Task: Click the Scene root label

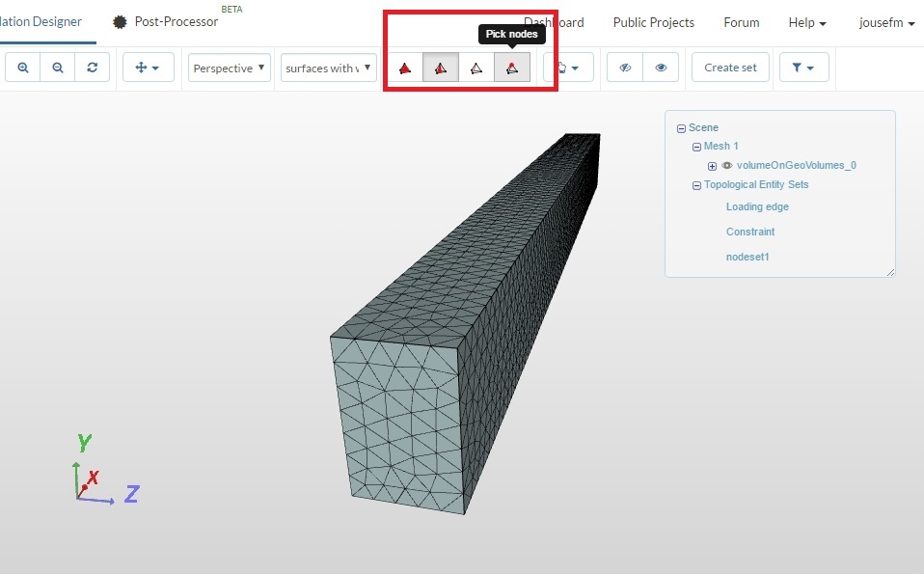Action: click(x=703, y=128)
